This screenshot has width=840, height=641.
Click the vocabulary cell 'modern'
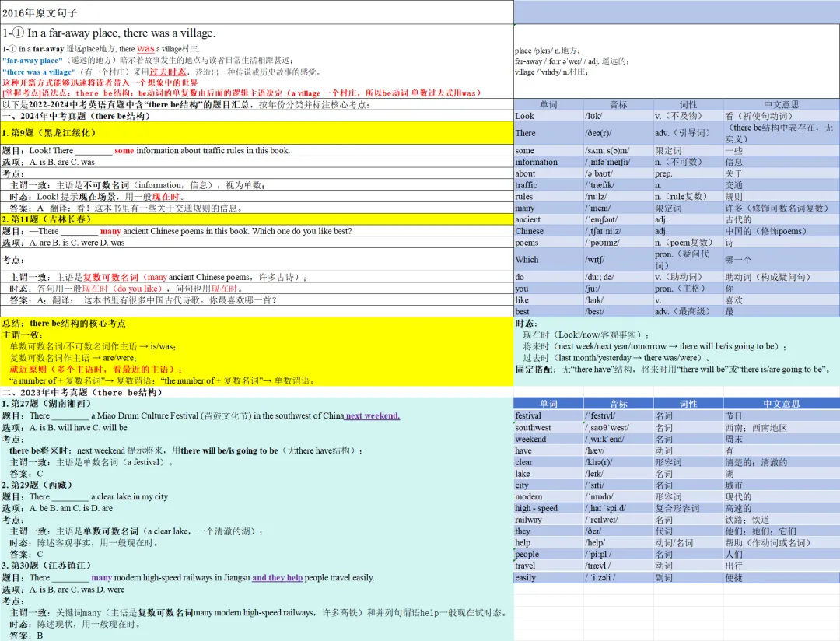(548, 497)
